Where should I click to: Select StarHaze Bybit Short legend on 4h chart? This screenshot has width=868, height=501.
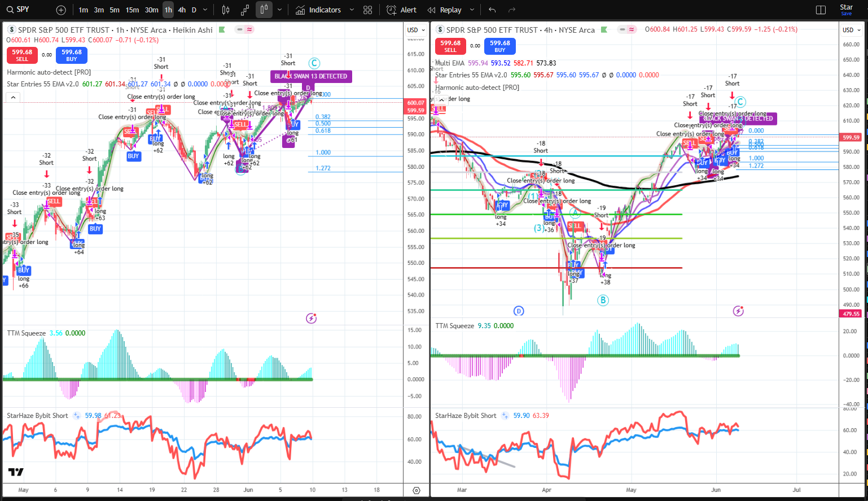[x=466, y=416]
